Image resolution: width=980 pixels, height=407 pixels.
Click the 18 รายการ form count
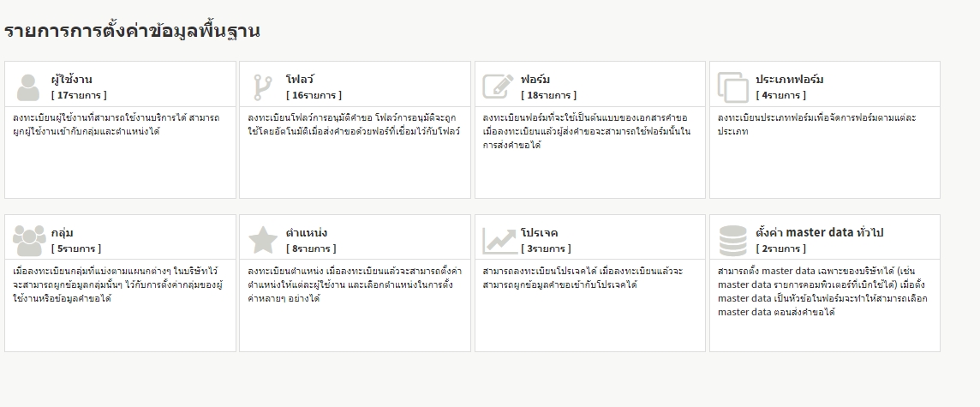tap(548, 95)
